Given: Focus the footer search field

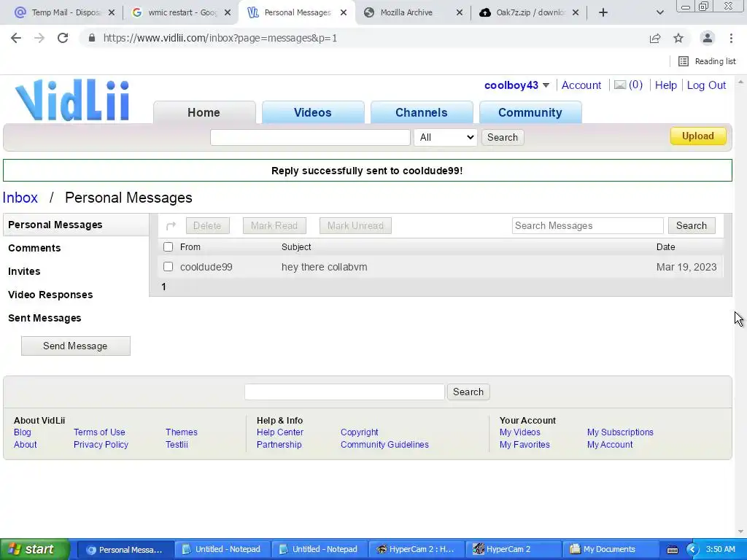Looking at the screenshot, I should (x=344, y=392).
